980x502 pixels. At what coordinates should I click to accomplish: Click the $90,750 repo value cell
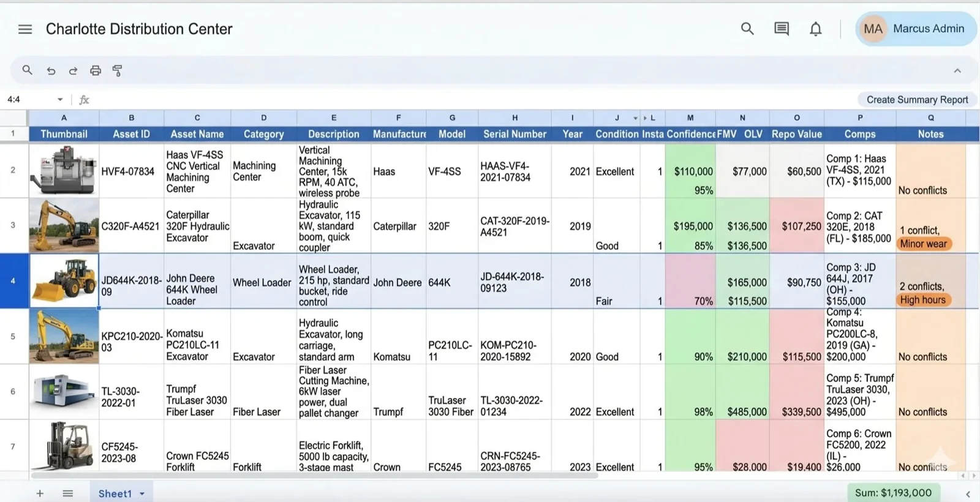tap(797, 282)
